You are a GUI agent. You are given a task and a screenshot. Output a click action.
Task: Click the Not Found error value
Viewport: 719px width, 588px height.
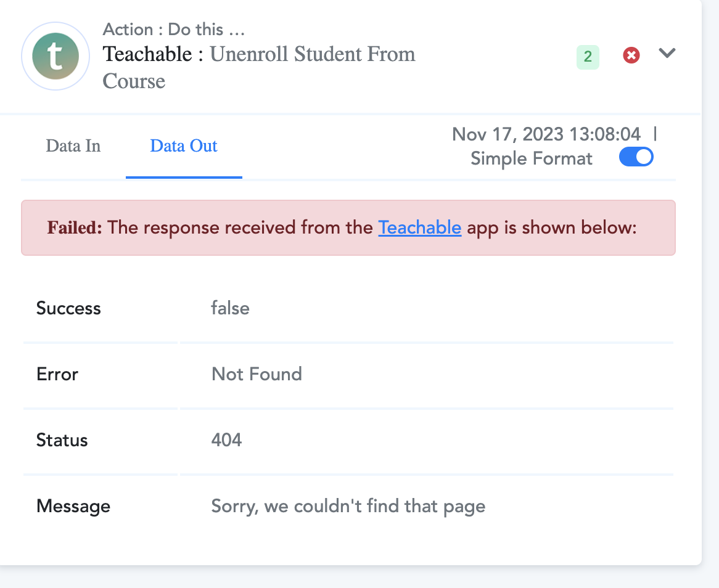pos(257,374)
